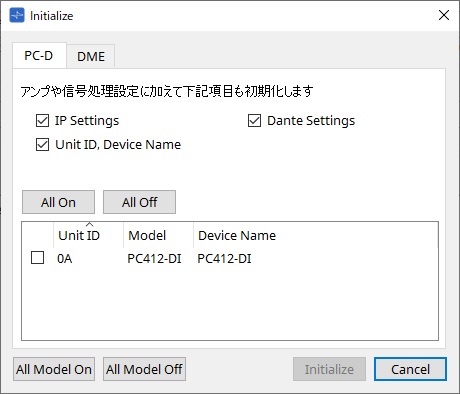This screenshot has height=394, width=460.
Task: Switch to the PC-D tab
Action: 39,56
